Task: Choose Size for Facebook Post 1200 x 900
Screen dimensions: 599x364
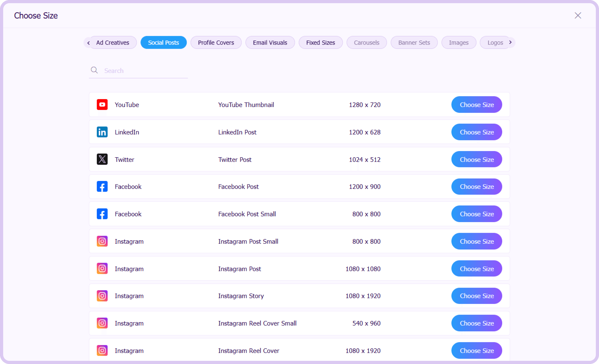Action: pos(477,187)
